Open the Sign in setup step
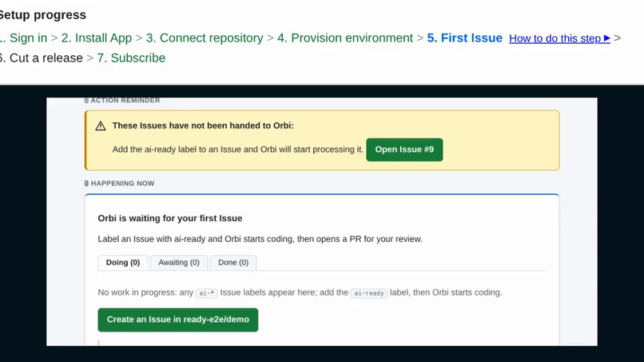The width and height of the screenshot is (644, 362). point(23,38)
